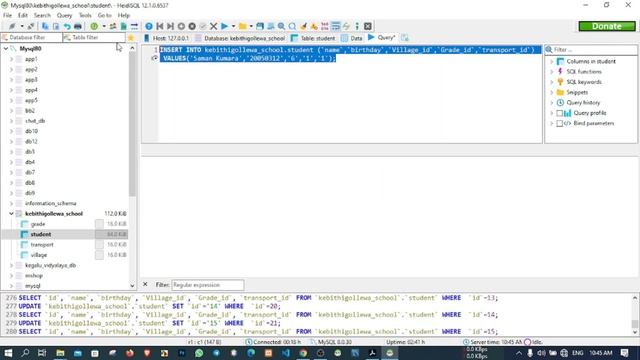Image resolution: width=640 pixels, height=360 pixels.
Task: Select the village table in the tree
Action: click(39, 255)
